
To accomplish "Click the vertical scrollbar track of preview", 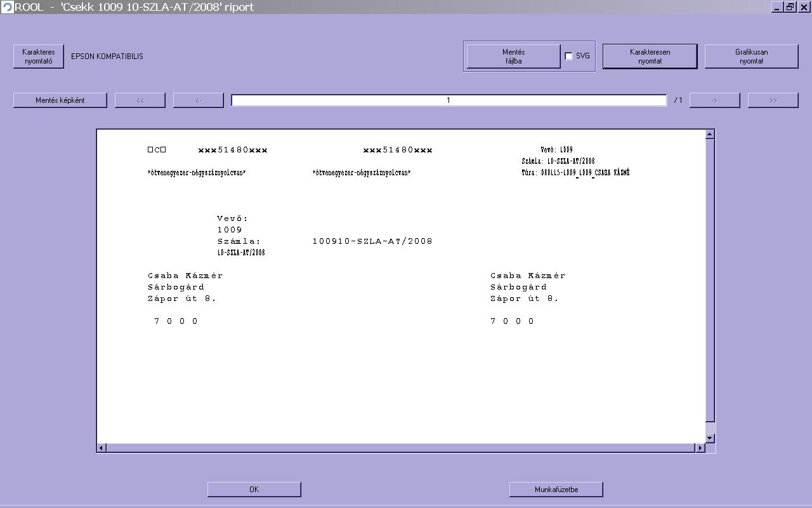I will [710, 427].
